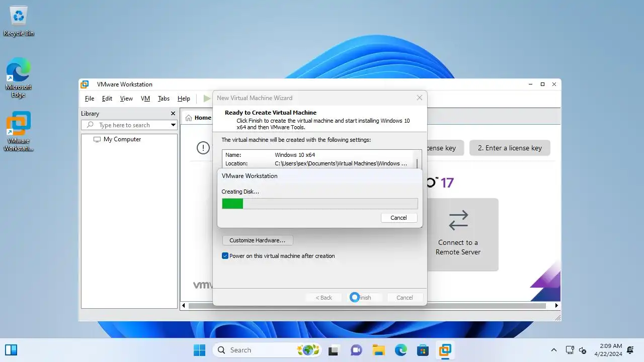The height and width of the screenshot is (362, 644).
Task: Open Microsoft Edge desktop shortcut
Action: click(19, 77)
